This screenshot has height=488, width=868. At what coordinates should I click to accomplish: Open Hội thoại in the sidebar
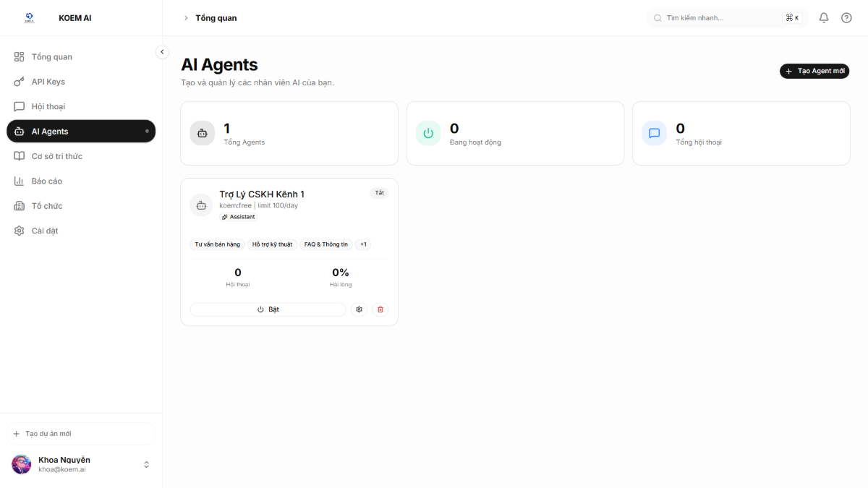coord(48,106)
